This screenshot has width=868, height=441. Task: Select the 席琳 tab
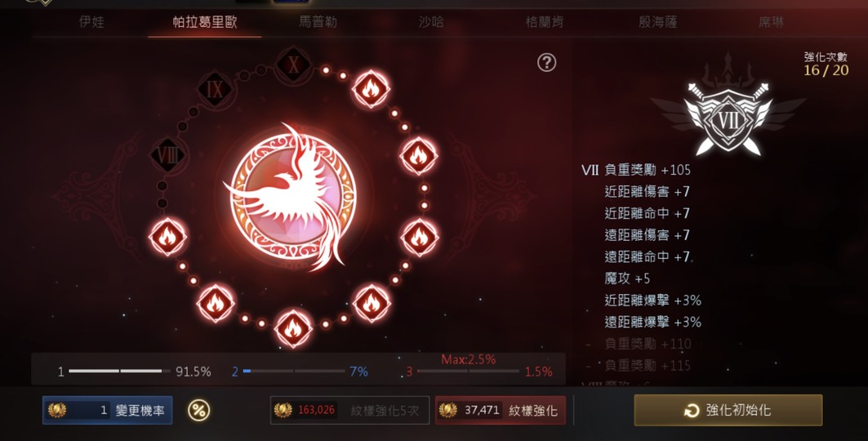click(771, 21)
